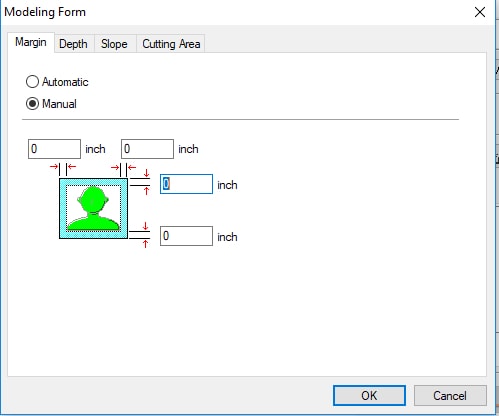Click the right margin input field

pos(147,149)
